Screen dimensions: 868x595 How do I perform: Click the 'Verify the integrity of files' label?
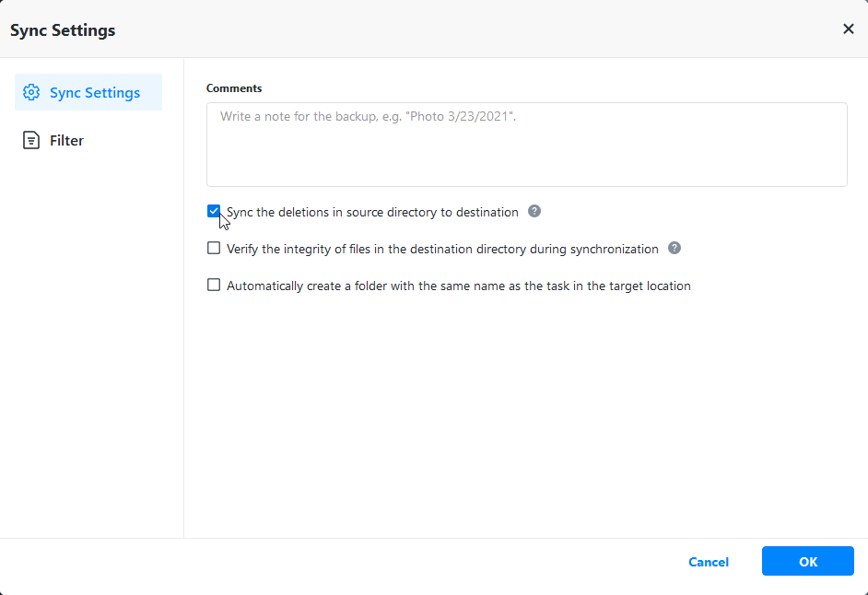[x=442, y=249]
